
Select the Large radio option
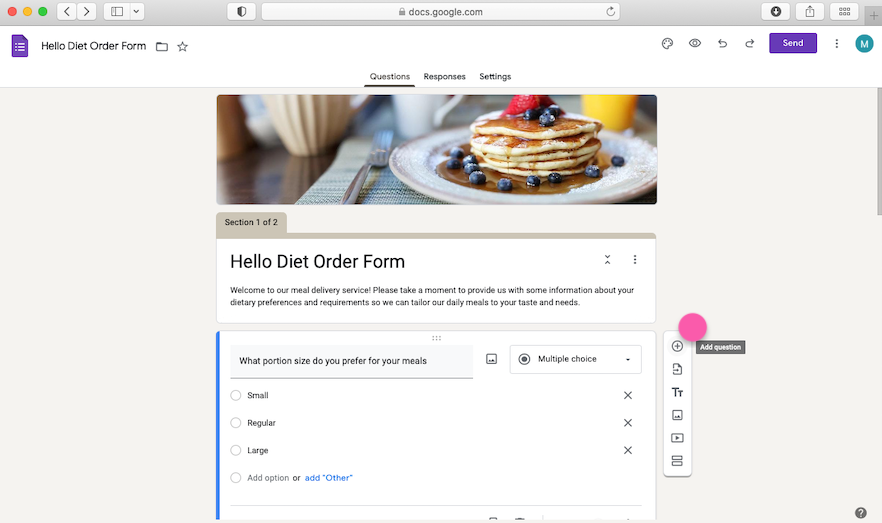tap(236, 450)
